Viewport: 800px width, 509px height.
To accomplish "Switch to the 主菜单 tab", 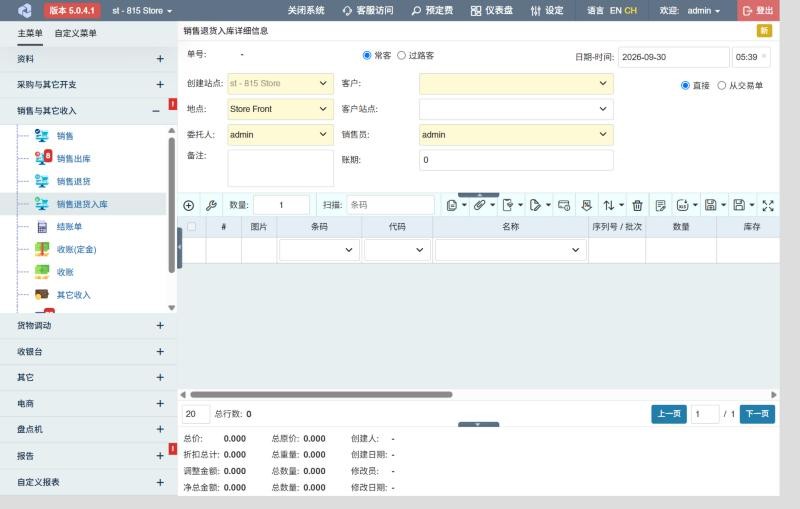I will (30, 33).
